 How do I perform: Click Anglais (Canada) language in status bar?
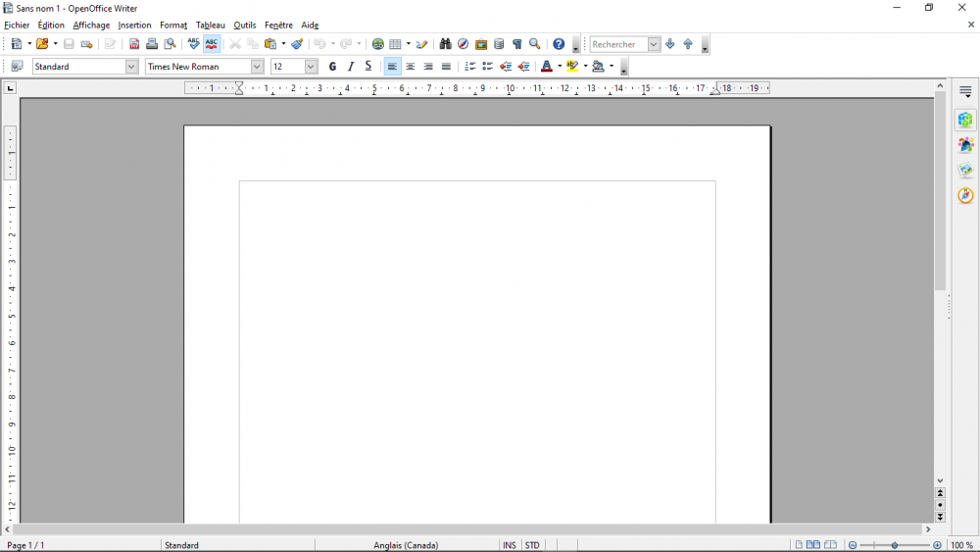click(406, 545)
